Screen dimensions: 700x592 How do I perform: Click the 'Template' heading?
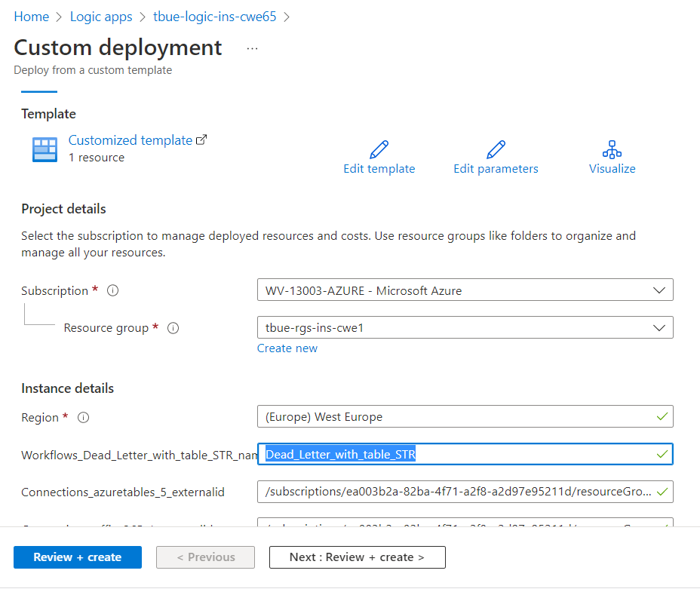tap(49, 114)
